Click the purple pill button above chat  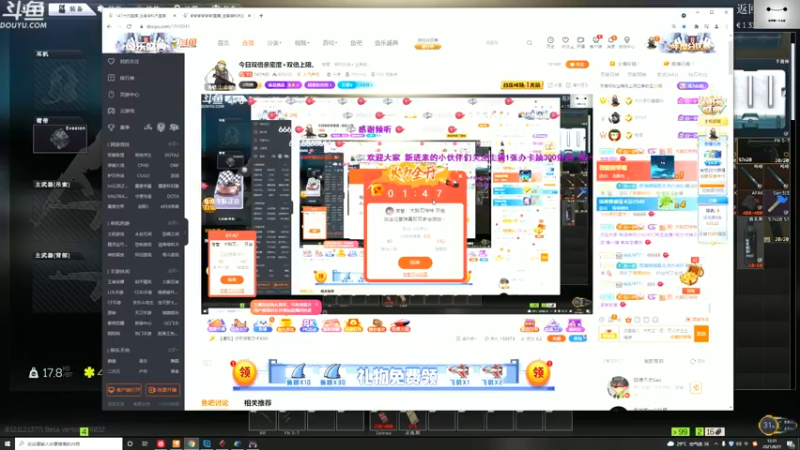click(x=692, y=86)
